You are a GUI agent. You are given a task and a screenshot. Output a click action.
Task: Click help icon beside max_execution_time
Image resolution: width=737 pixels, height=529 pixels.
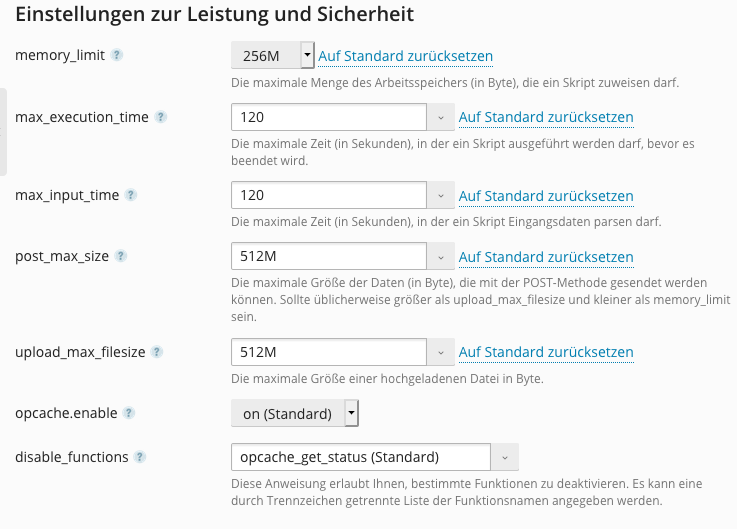(x=161, y=117)
